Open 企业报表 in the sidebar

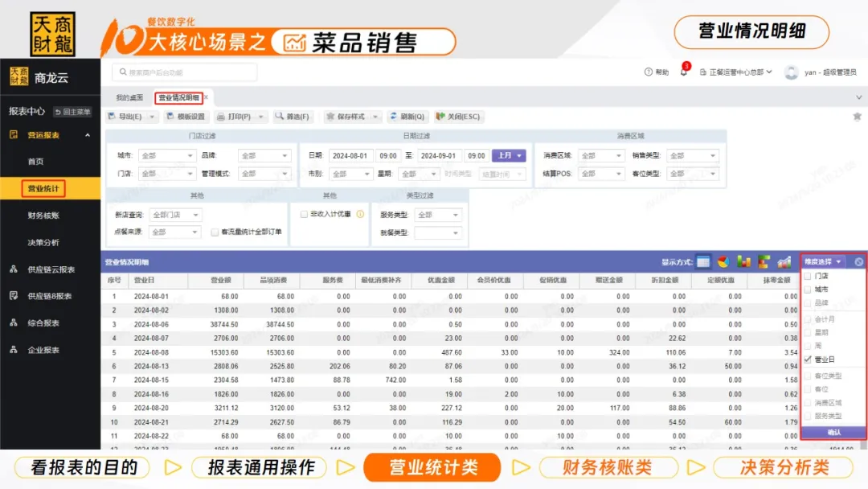(x=43, y=350)
